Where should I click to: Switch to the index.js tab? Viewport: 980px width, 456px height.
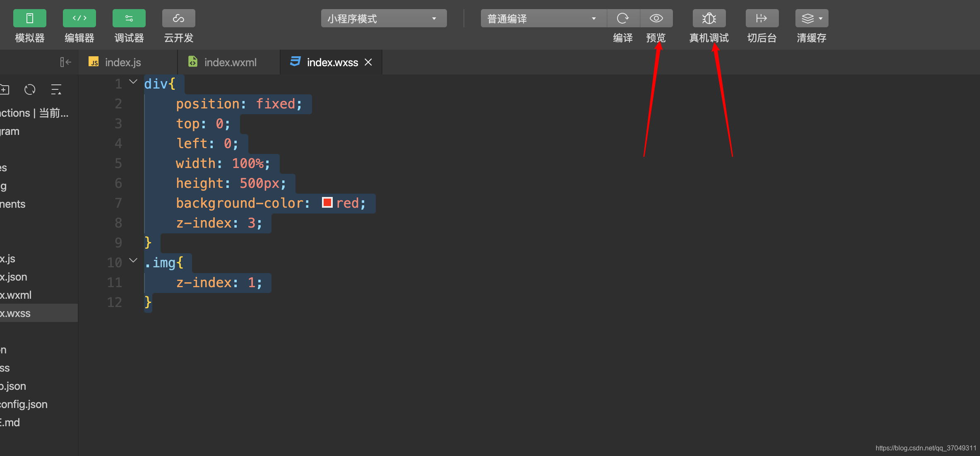tap(122, 62)
